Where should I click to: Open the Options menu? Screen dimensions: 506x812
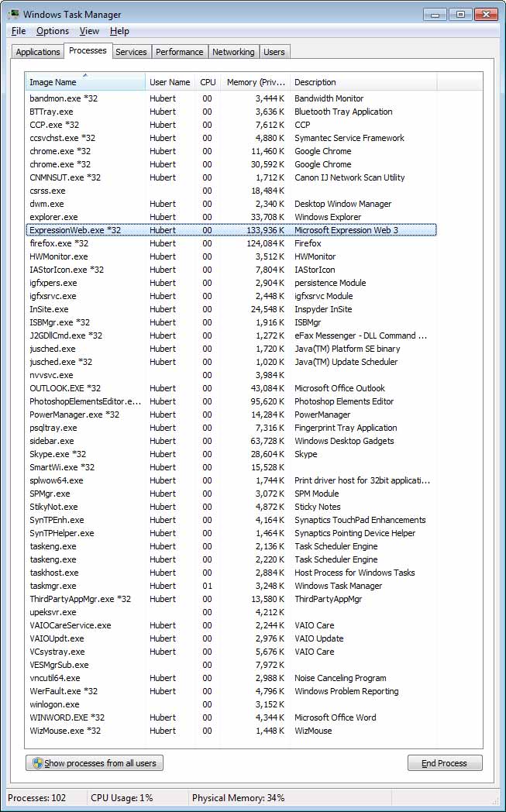[x=53, y=31]
